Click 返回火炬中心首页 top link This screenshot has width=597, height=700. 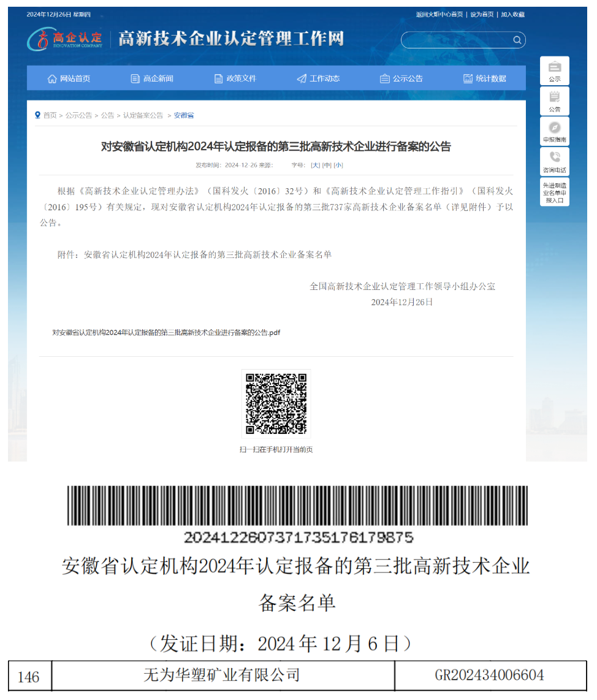[x=439, y=15]
